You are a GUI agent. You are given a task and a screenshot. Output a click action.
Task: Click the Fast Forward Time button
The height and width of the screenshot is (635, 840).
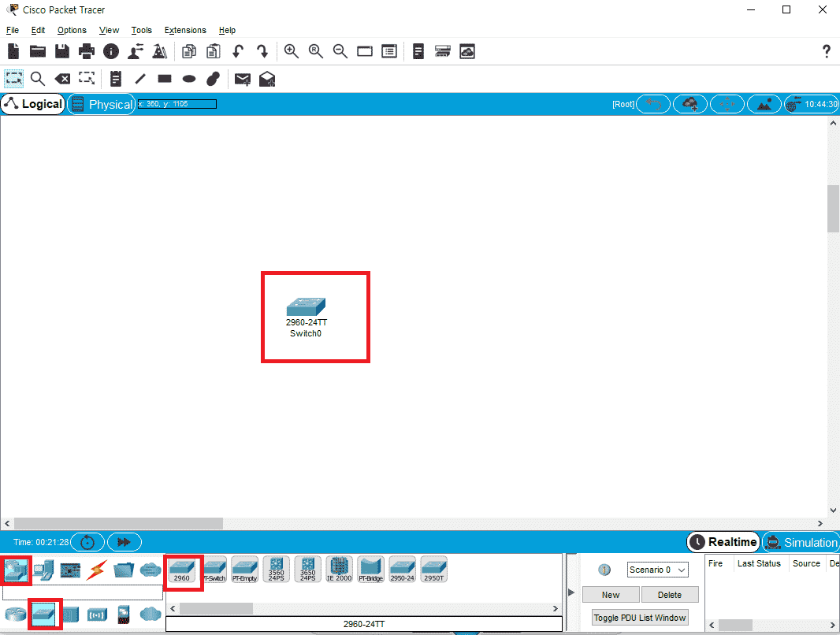click(x=124, y=542)
